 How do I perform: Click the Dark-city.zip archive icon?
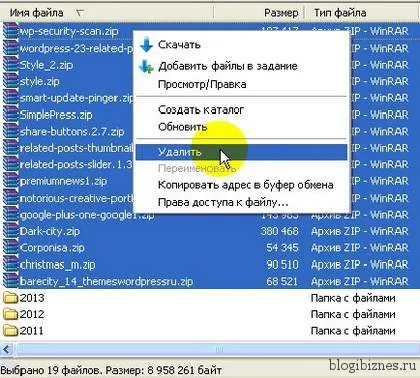pyautogui.click(x=11, y=231)
